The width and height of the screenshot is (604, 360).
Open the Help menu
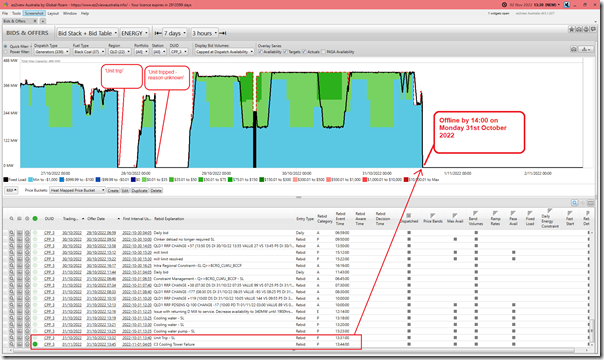point(85,13)
